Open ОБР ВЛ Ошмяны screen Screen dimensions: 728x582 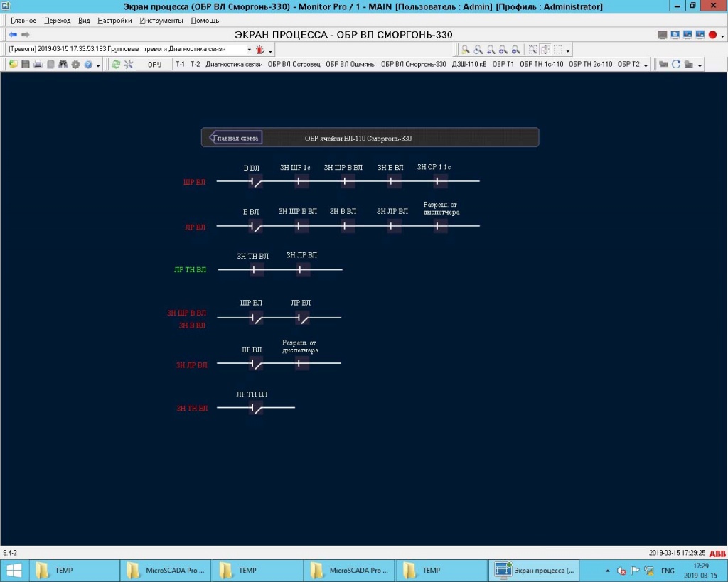[x=350, y=65]
